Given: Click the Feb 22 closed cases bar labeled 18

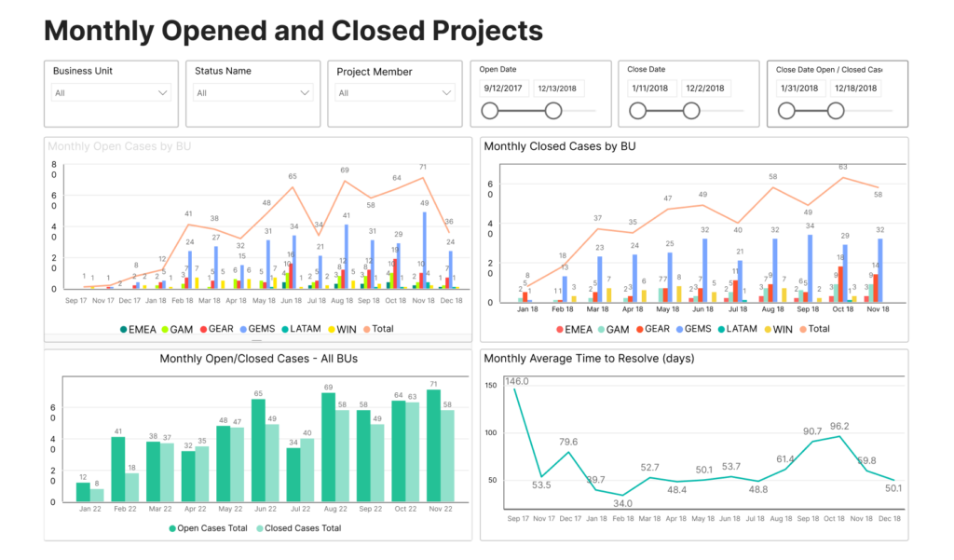Looking at the screenshot, I should (132, 487).
